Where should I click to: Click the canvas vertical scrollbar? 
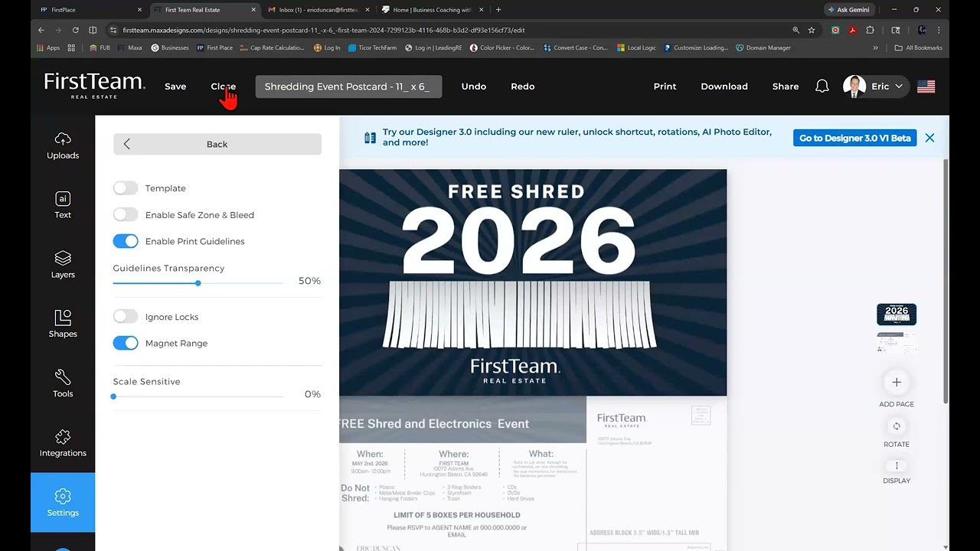click(x=946, y=282)
